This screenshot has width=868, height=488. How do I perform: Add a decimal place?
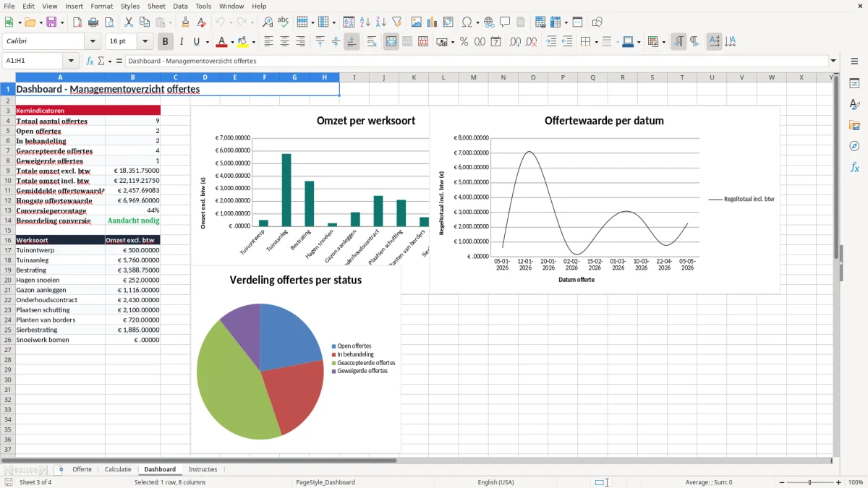[x=514, y=42]
